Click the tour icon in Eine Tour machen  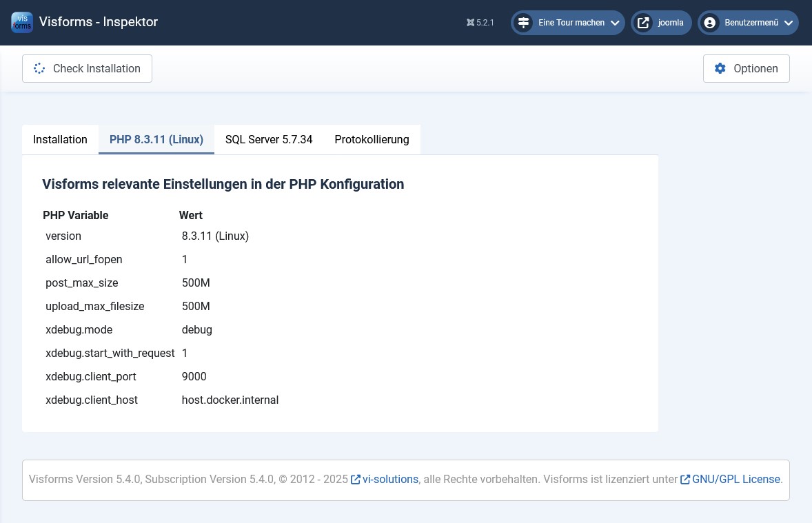tap(524, 22)
